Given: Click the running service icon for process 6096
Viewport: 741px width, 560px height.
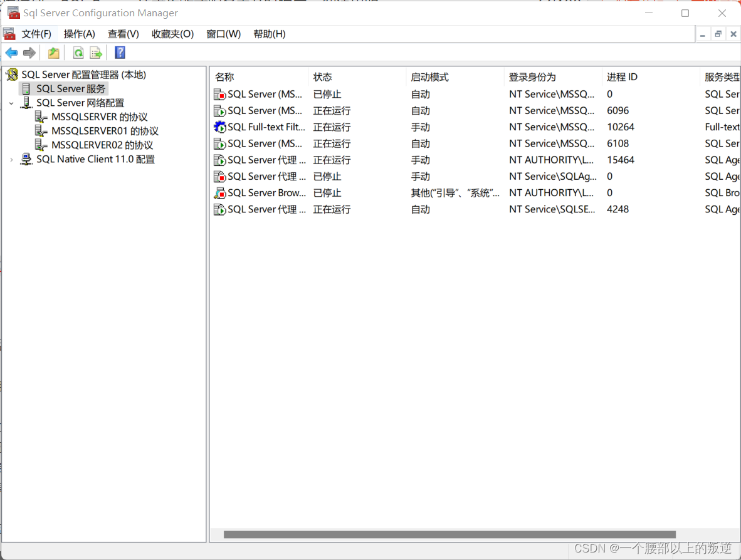Looking at the screenshot, I should 219,111.
